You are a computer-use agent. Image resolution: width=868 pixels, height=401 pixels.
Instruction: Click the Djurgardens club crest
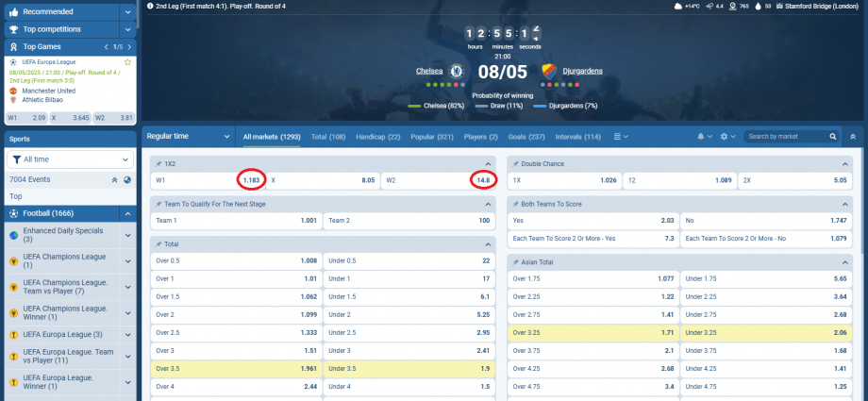(548, 71)
